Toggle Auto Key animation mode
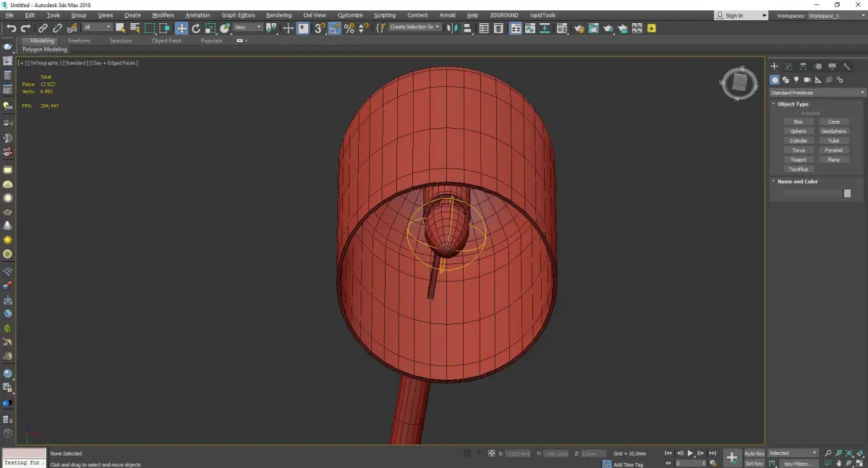Viewport: 868px width, 468px height. 754,454
